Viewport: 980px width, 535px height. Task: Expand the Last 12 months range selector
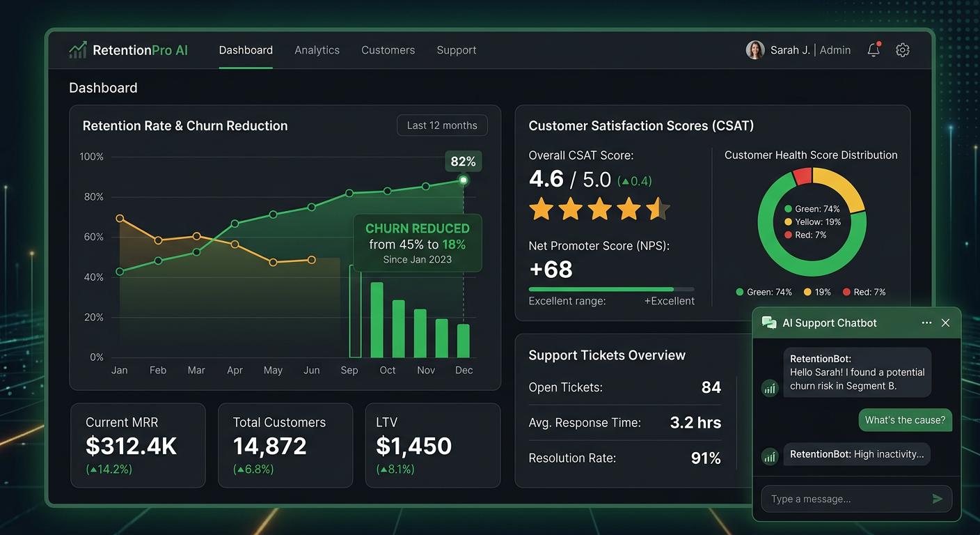tap(442, 125)
